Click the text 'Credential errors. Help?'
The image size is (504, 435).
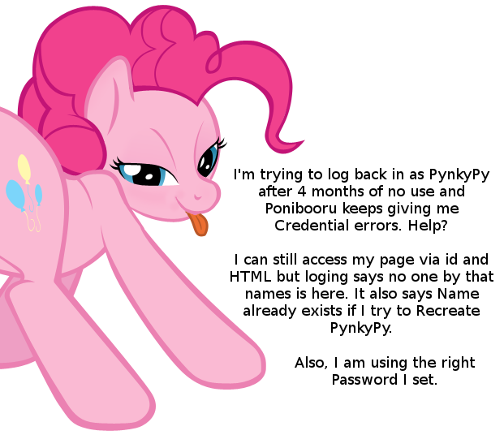coord(361,226)
